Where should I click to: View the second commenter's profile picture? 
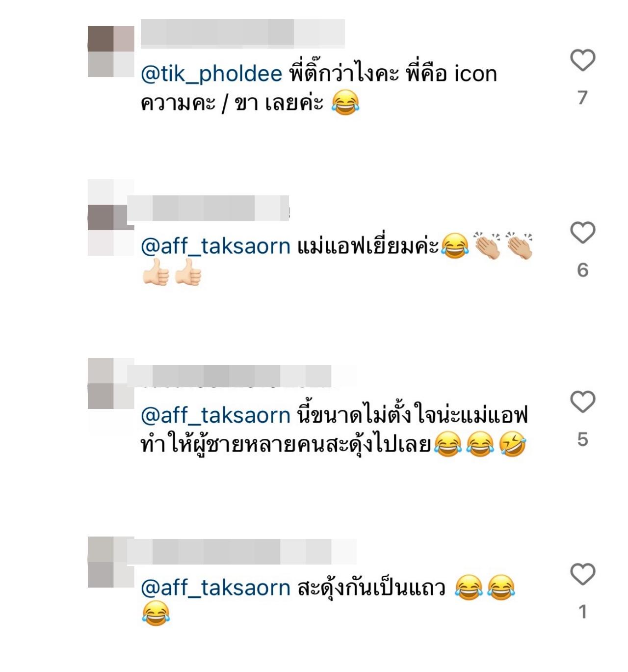[111, 217]
